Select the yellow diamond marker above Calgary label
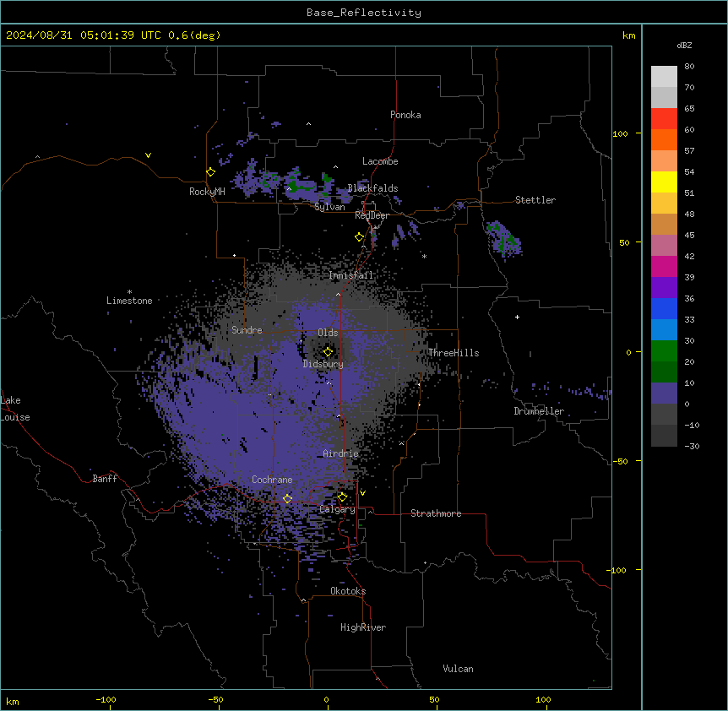This screenshot has width=728, height=711. point(342,497)
